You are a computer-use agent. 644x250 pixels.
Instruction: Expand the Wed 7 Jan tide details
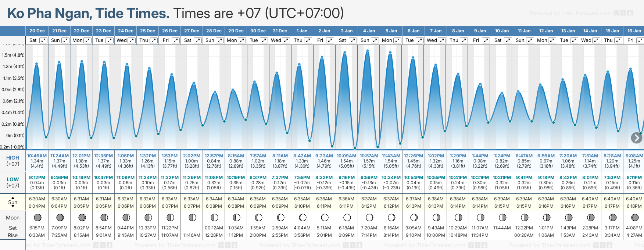click(x=442, y=40)
